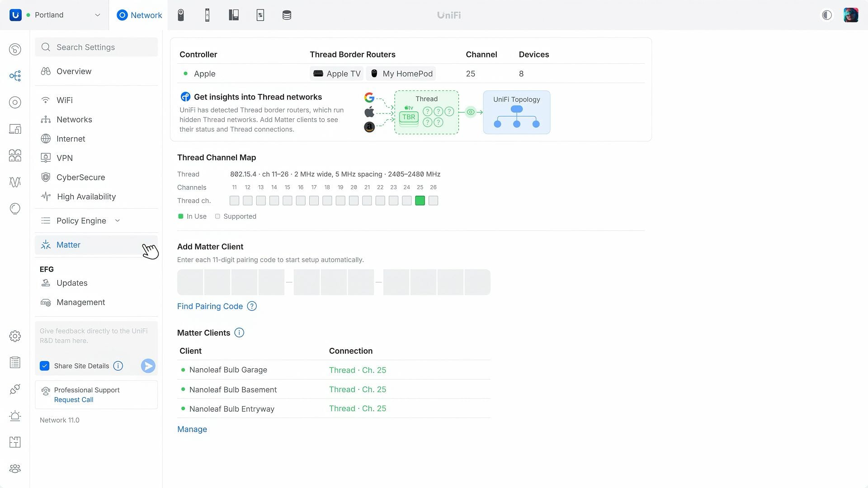The width and height of the screenshot is (868, 488).
Task: Click the Manage link under Matter Clients
Action: 192,429
